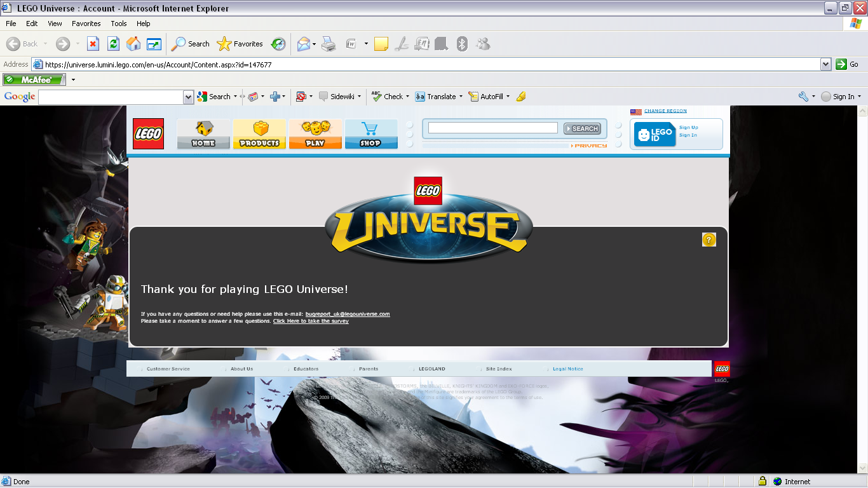Open the IE toolbar Search pane
The image size is (868, 488).
click(191, 44)
